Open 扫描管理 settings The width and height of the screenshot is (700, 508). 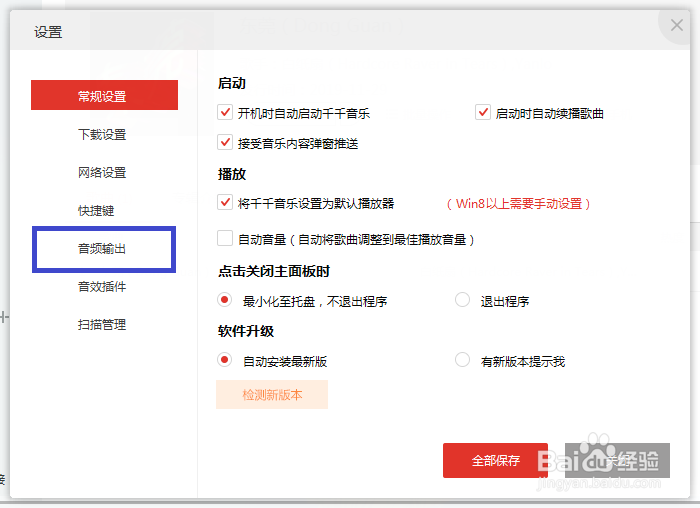102,325
